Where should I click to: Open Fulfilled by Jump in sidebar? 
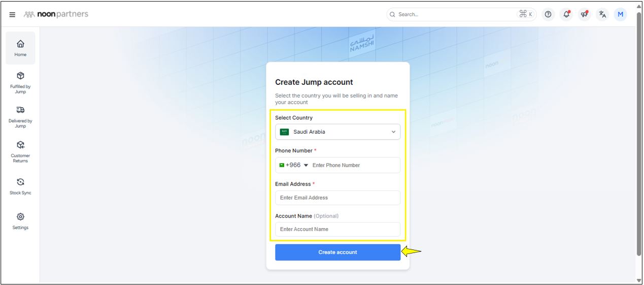click(20, 81)
